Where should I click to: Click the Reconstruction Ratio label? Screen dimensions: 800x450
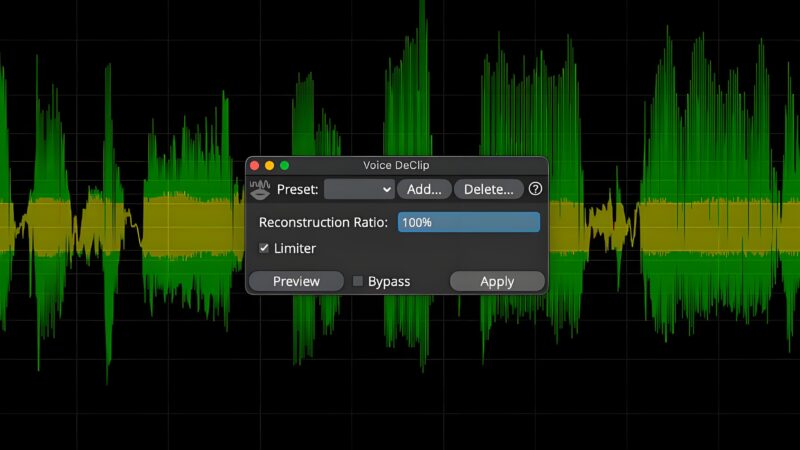click(323, 222)
